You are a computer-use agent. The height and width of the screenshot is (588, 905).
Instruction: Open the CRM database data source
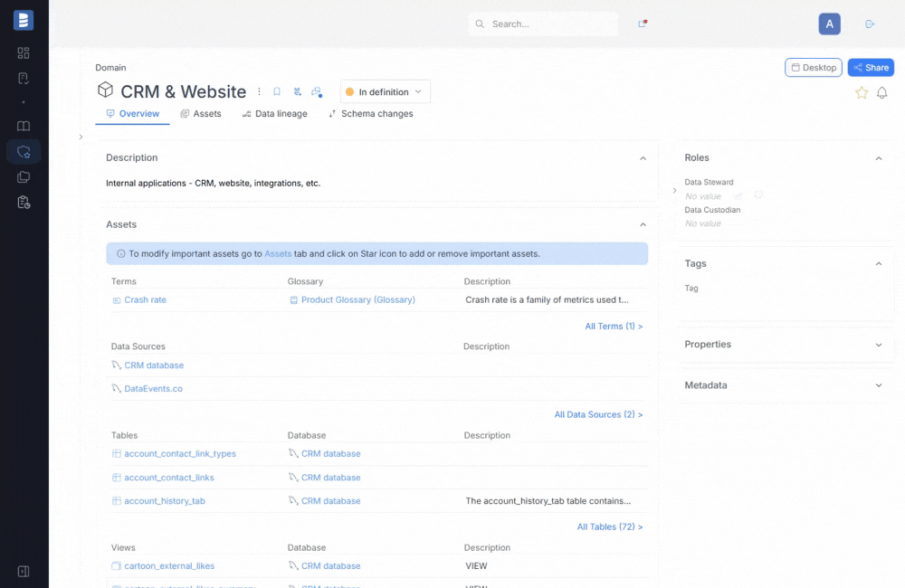[x=154, y=365]
